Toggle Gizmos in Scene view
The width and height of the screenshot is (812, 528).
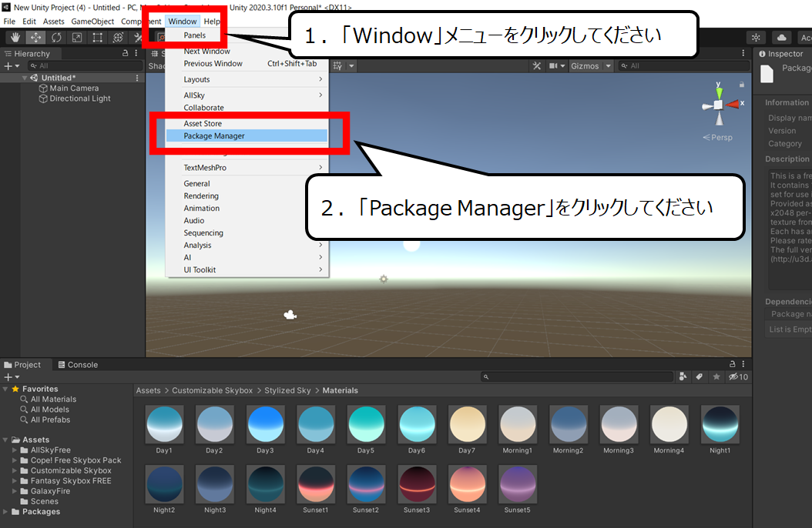(585, 65)
